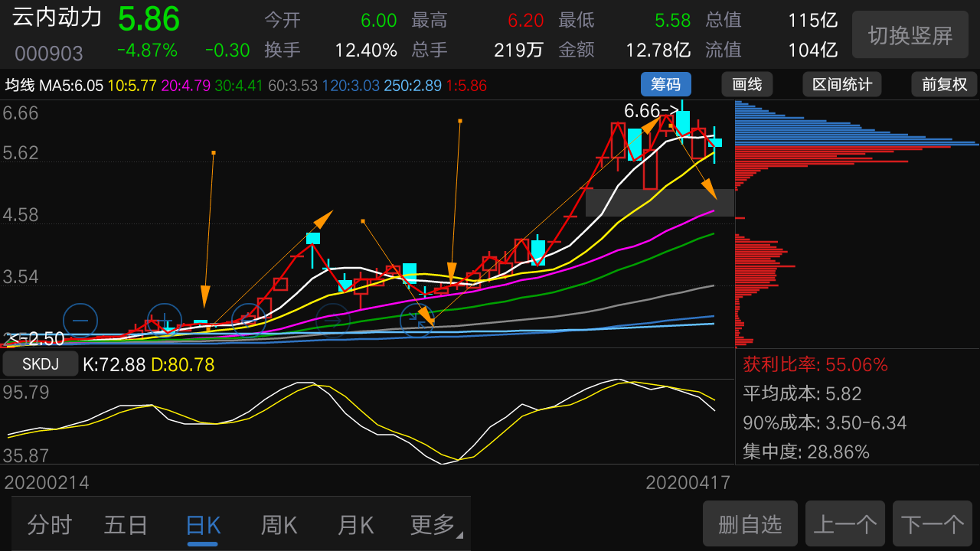Viewport: 980px width, 551px height.
Task: Tap the current price 5.86
Action: 149,19
